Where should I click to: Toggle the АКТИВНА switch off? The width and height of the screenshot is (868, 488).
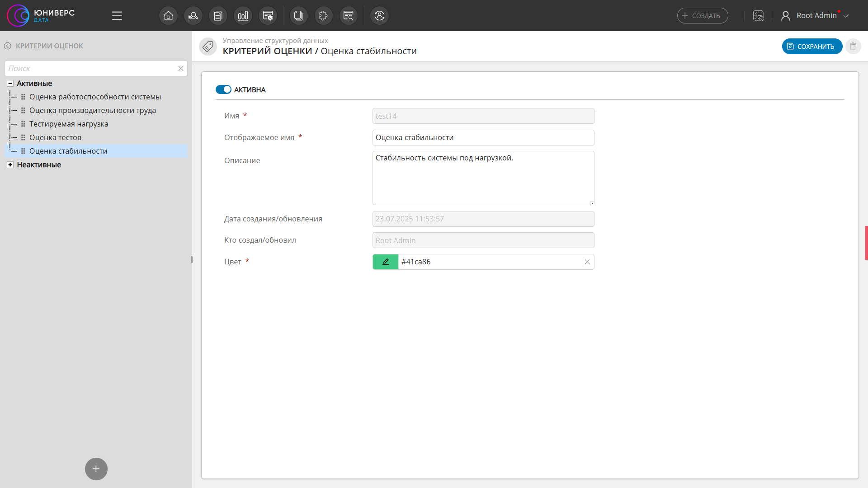click(223, 89)
